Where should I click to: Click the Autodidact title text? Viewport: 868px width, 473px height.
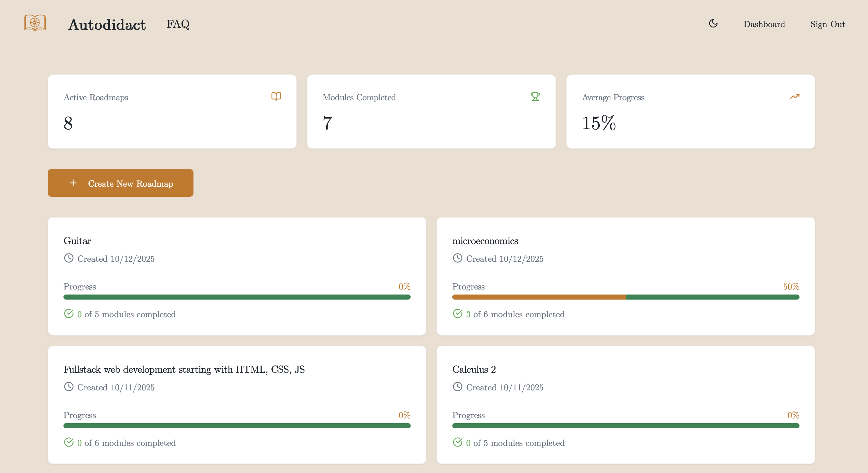tap(107, 25)
